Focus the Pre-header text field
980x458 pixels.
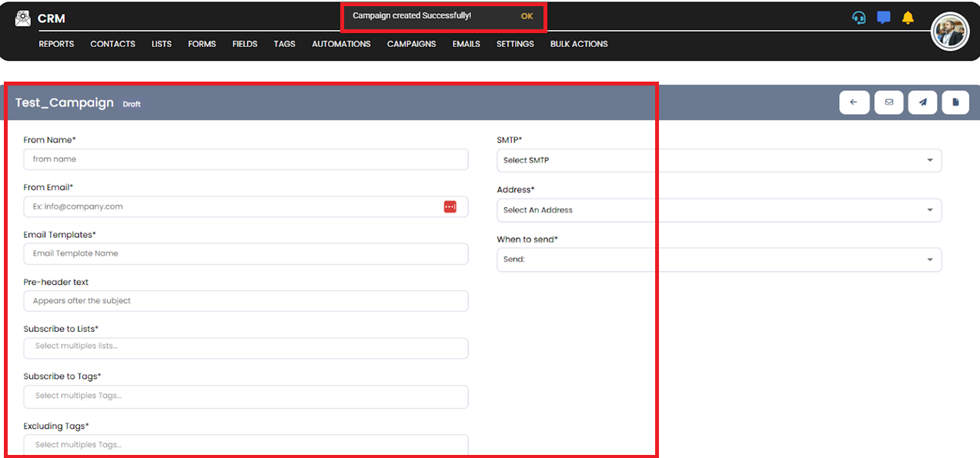246,301
